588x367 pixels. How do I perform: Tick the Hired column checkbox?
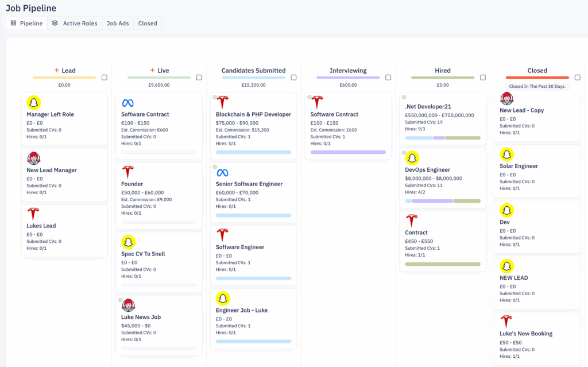[482, 78]
